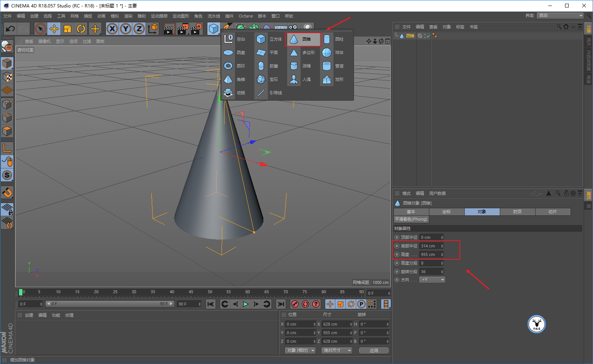Toggle X axis lock

click(112, 29)
